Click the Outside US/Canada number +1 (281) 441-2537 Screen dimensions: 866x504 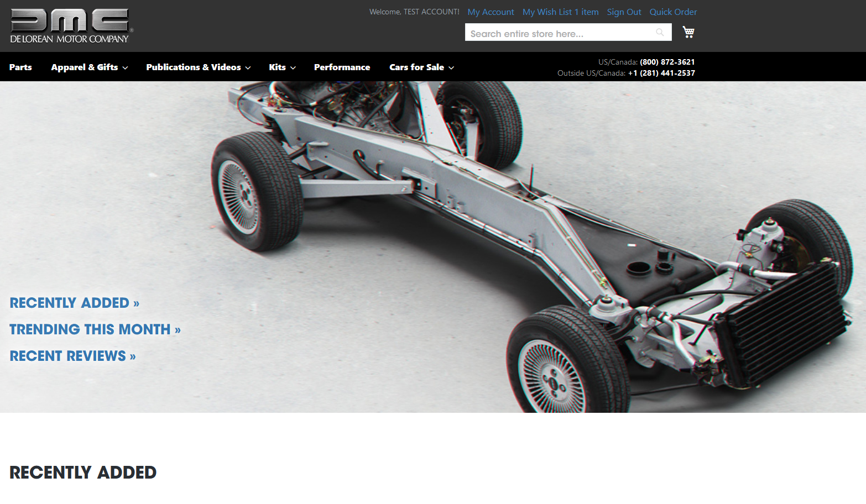click(661, 73)
